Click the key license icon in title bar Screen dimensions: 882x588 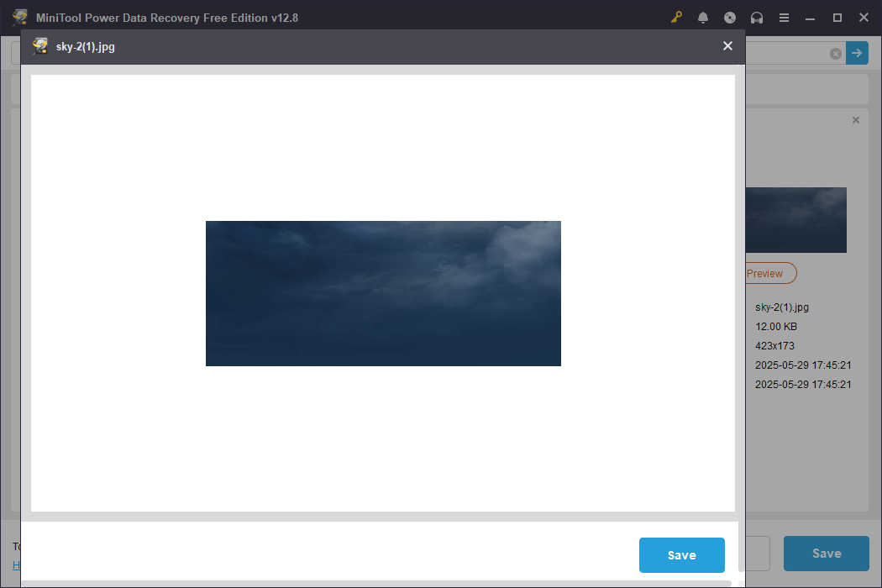pyautogui.click(x=676, y=17)
